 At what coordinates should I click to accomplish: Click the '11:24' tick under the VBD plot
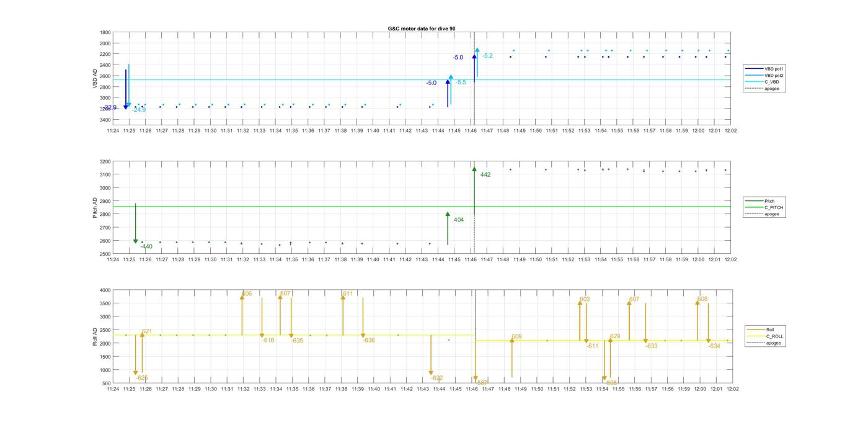(x=113, y=131)
